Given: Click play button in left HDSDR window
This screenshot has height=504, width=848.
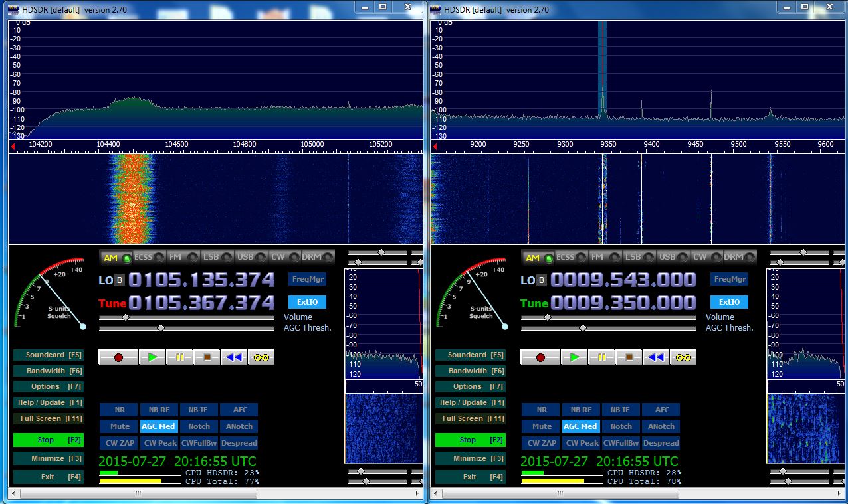Looking at the screenshot, I should (152, 357).
